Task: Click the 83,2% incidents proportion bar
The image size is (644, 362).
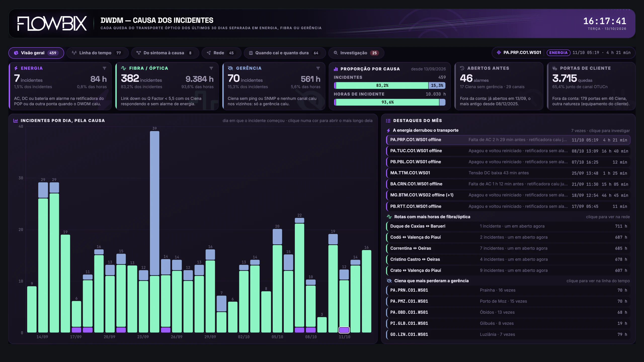Action: [382, 85]
